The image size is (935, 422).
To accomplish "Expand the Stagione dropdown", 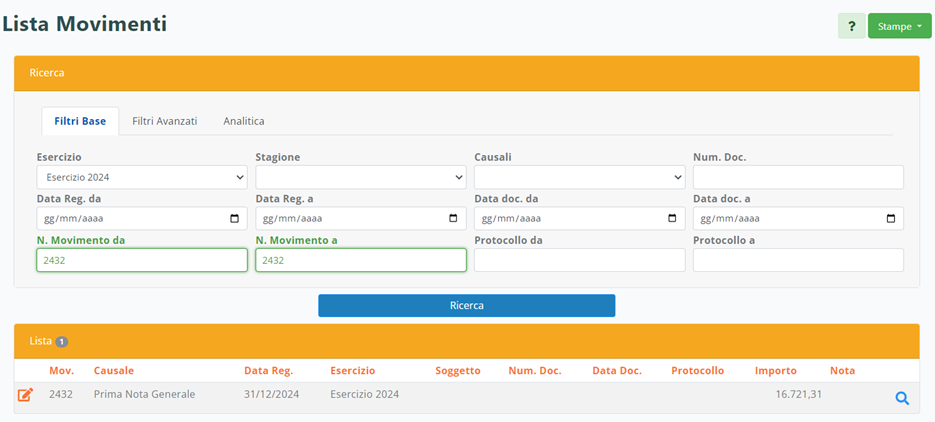I will [360, 177].
